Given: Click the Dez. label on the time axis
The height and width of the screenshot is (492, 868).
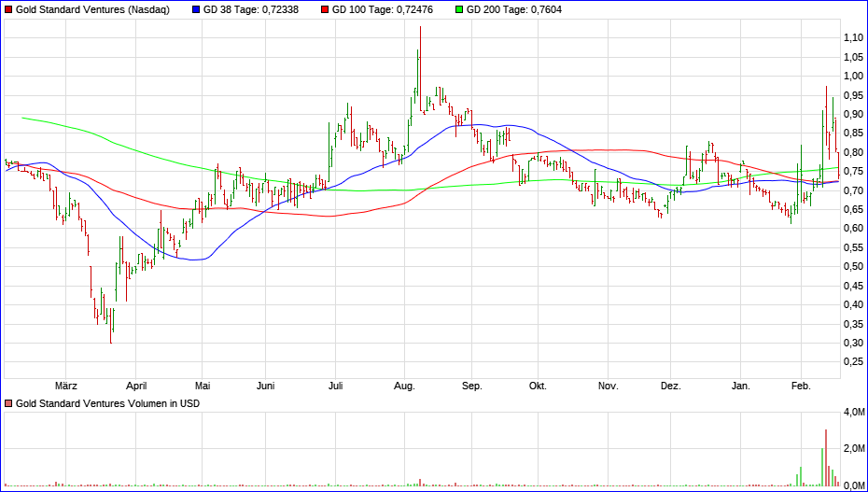Looking at the screenshot, I should pos(671,386).
